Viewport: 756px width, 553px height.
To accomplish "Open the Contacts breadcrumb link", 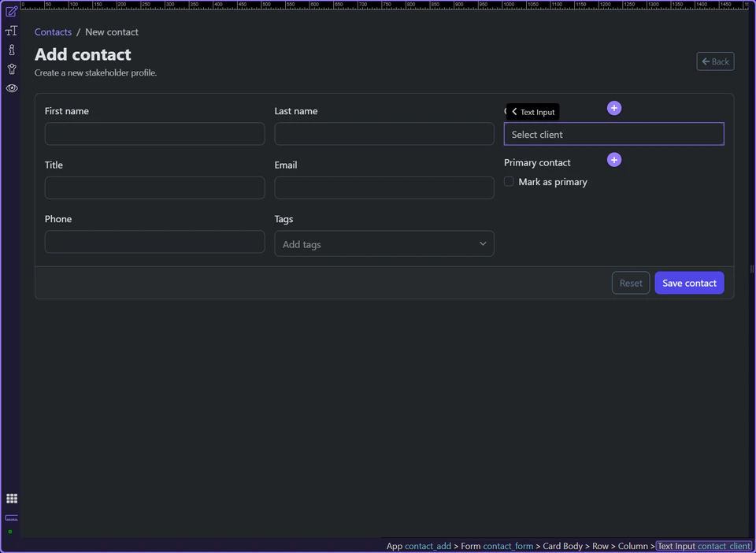I will coord(53,32).
